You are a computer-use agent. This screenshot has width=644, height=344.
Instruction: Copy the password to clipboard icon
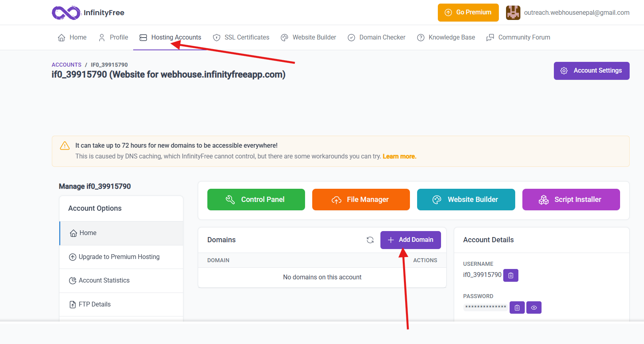coord(517,308)
